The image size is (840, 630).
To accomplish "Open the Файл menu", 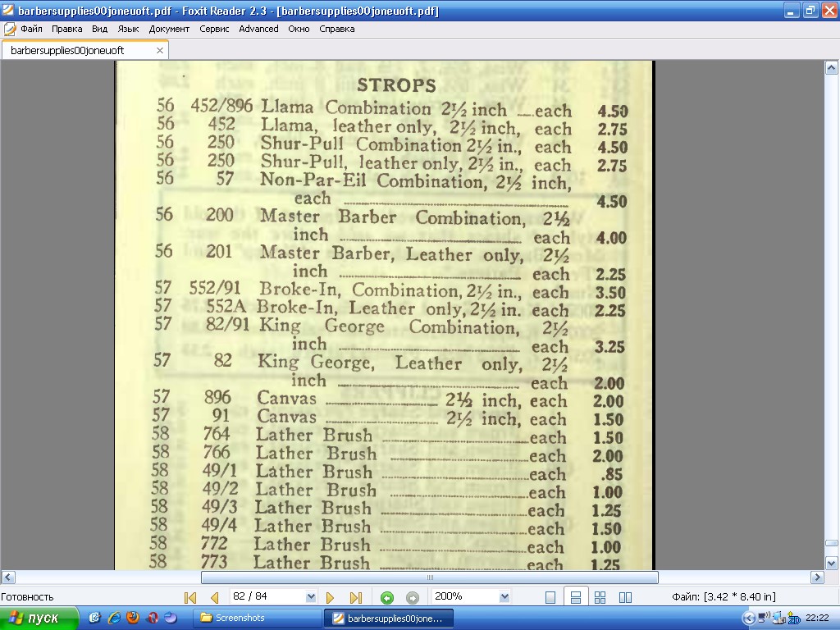I will coord(31,29).
